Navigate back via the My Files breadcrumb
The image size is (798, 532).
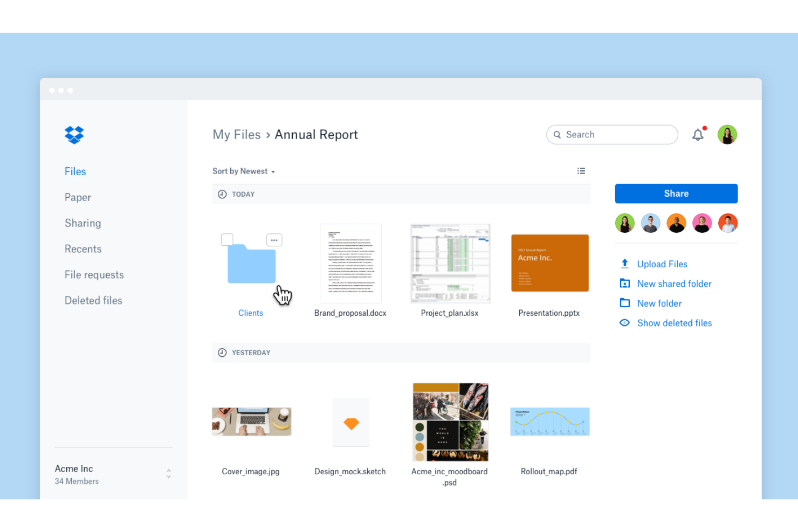(237, 134)
